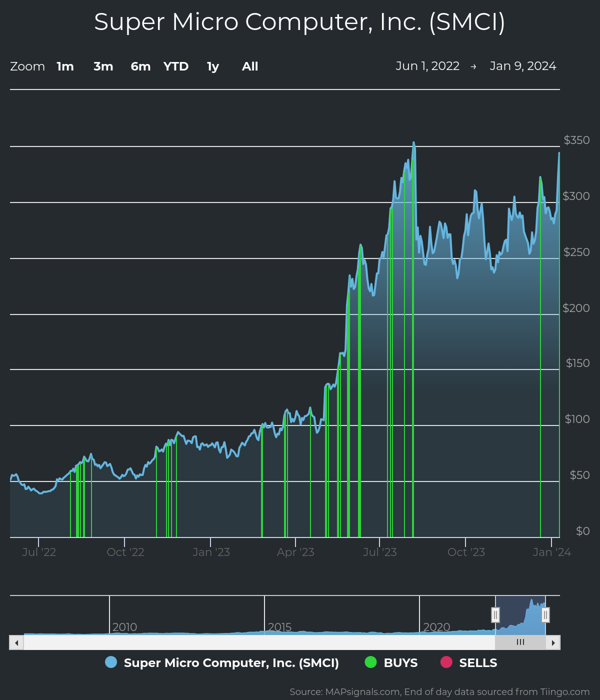Switch zoom to YTD
The image size is (600, 700).
[176, 66]
